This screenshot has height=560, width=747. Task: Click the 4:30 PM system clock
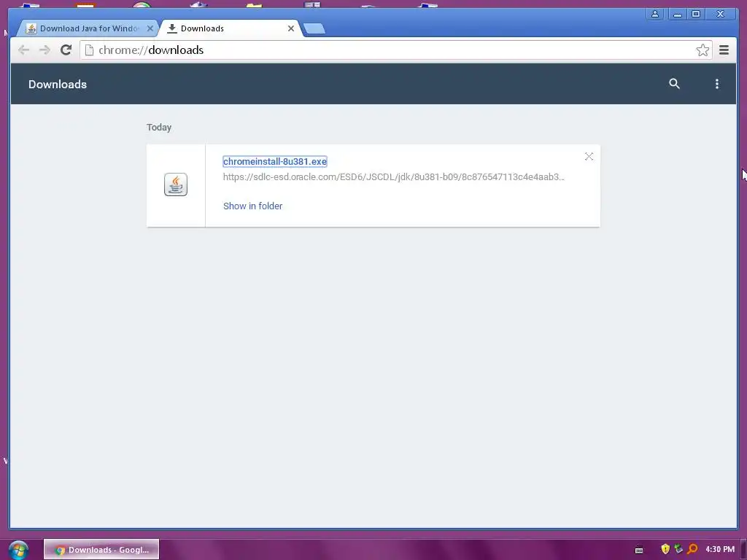(719, 550)
